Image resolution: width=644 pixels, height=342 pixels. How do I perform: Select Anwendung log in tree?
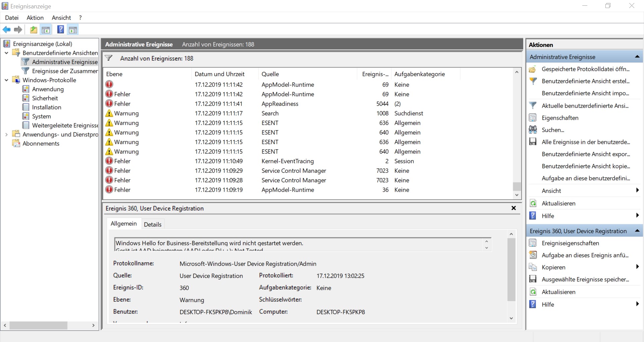point(48,89)
